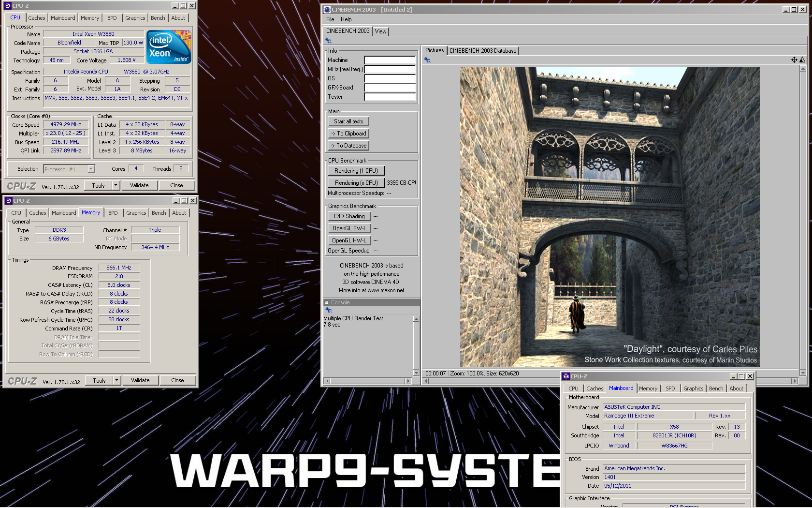The width and height of the screenshot is (812, 508).
Task: Click the Start all tests button
Action: point(348,121)
